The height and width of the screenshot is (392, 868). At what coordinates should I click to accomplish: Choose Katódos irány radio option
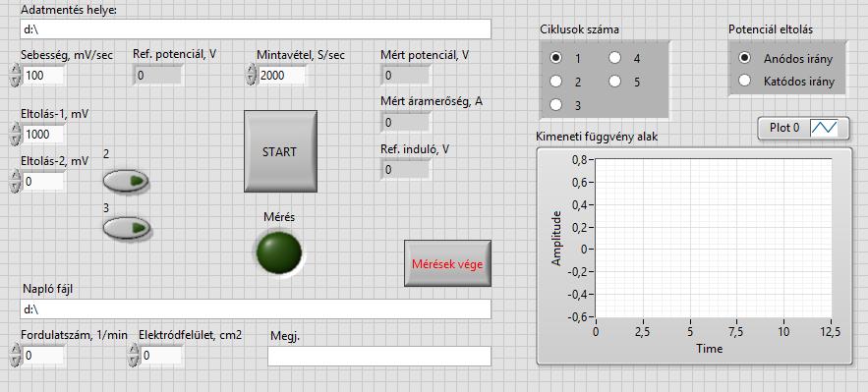[x=745, y=81]
